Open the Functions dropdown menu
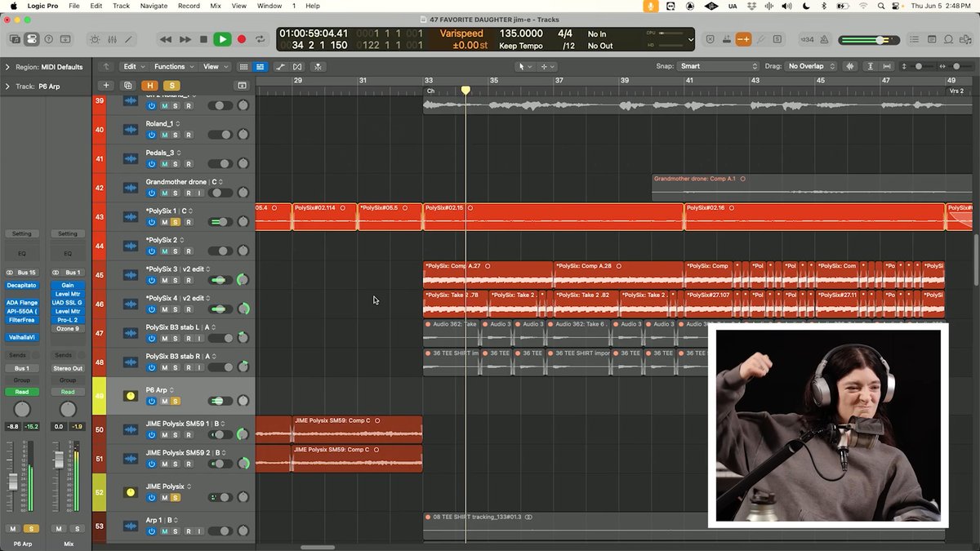Viewport: 980px width, 551px height. click(174, 67)
